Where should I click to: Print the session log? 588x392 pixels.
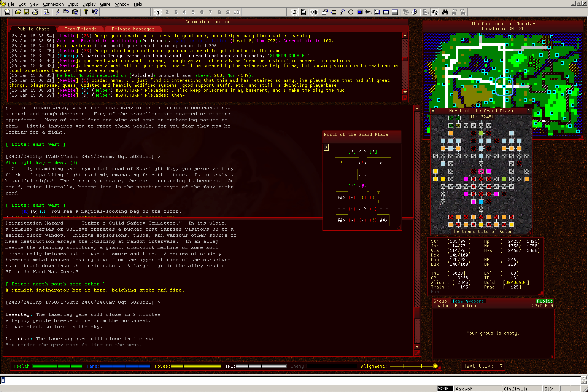click(x=35, y=12)
